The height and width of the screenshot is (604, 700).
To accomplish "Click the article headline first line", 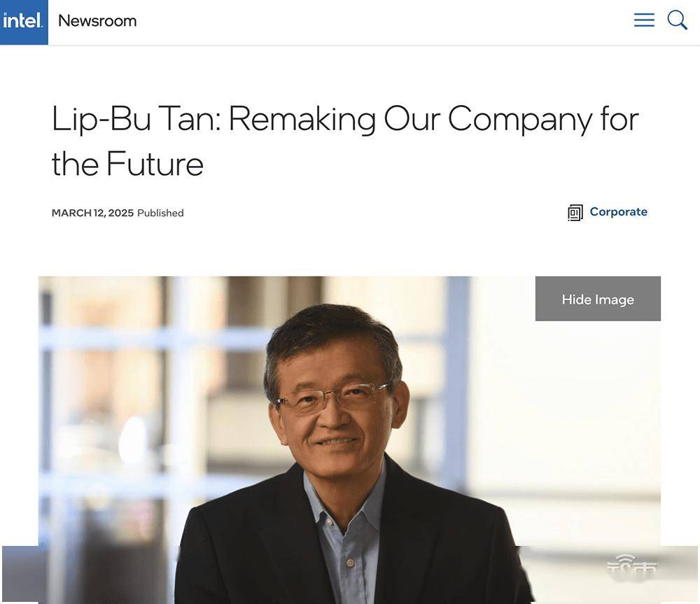I will [x=345, y=119].
